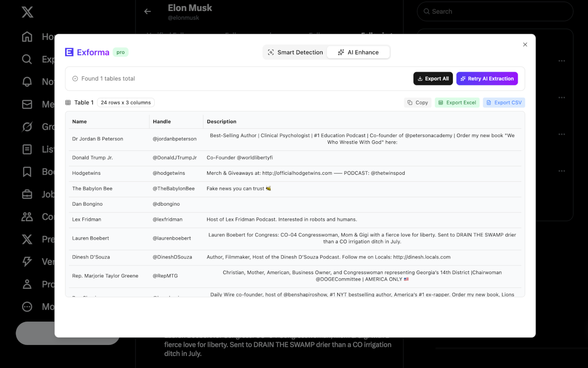Open More via the circled dots icon

pyautogui.click(x=27, y=307)
